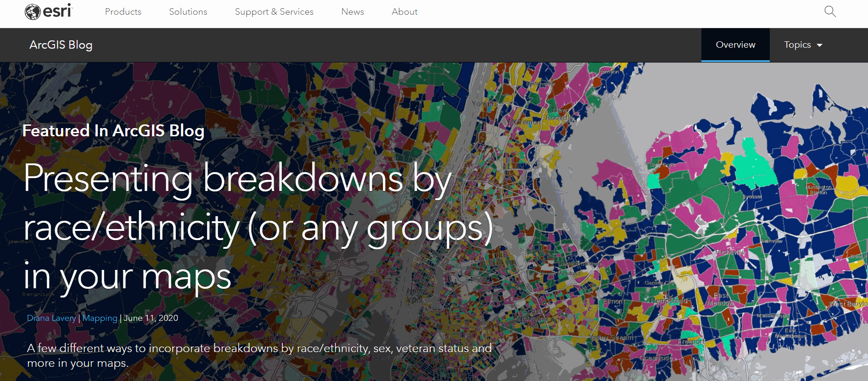Select the Overview tab
This screenshot has width=868, height=381.
[x=735, y=45]
